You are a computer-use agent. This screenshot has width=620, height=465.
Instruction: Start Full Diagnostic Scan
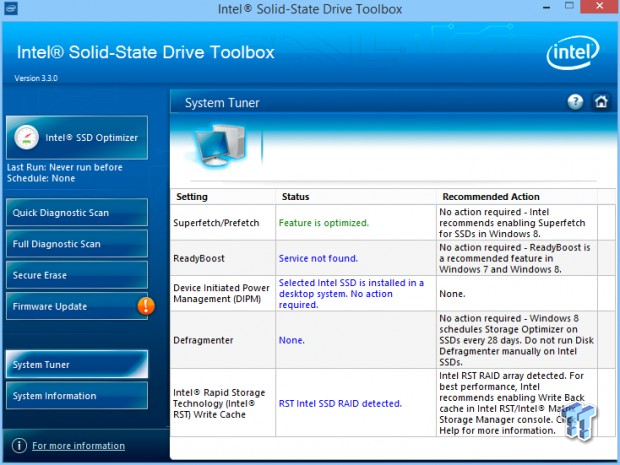click(77, 244)
